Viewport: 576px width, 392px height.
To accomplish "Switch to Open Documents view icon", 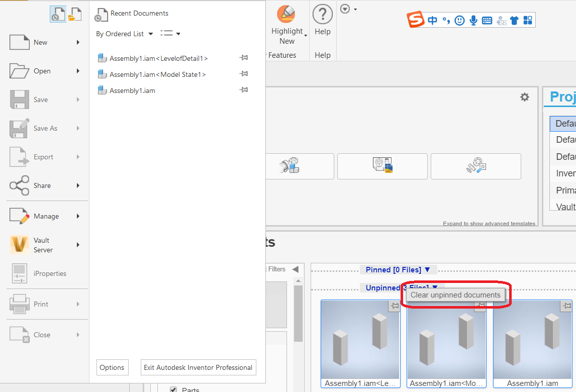I will coord(75,14).
